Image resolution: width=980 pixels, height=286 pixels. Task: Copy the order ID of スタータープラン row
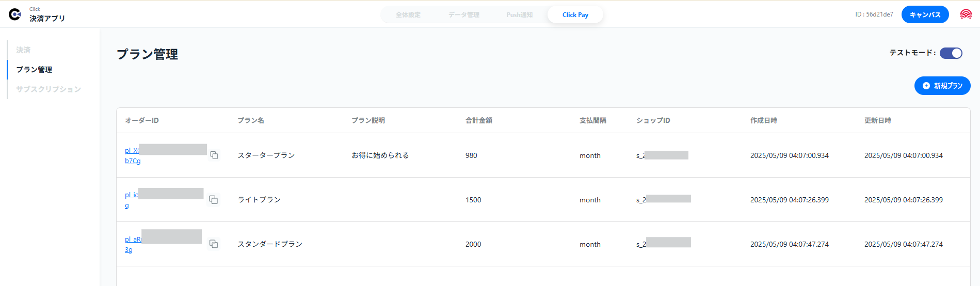tap(214, 155)
